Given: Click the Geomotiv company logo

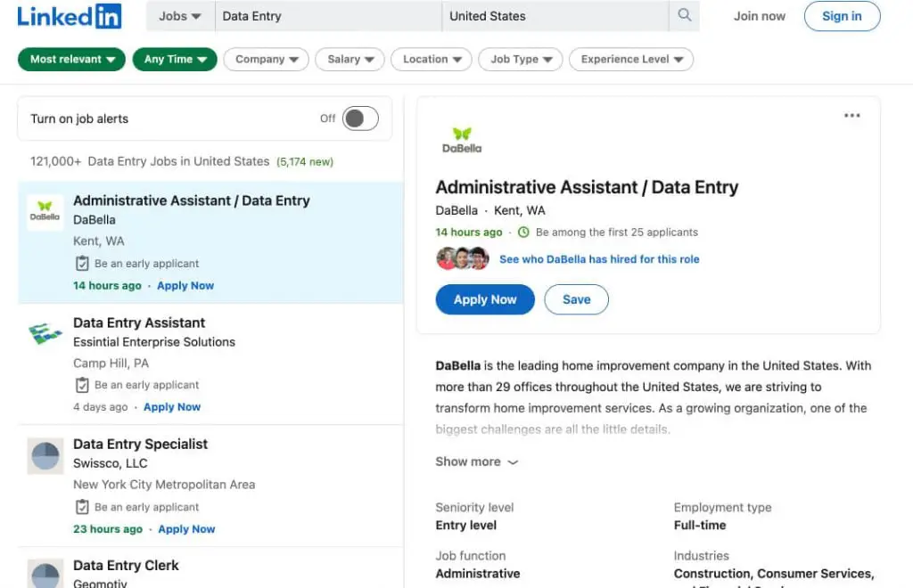Looking at the screenshot, I should (x=45, y=574).
